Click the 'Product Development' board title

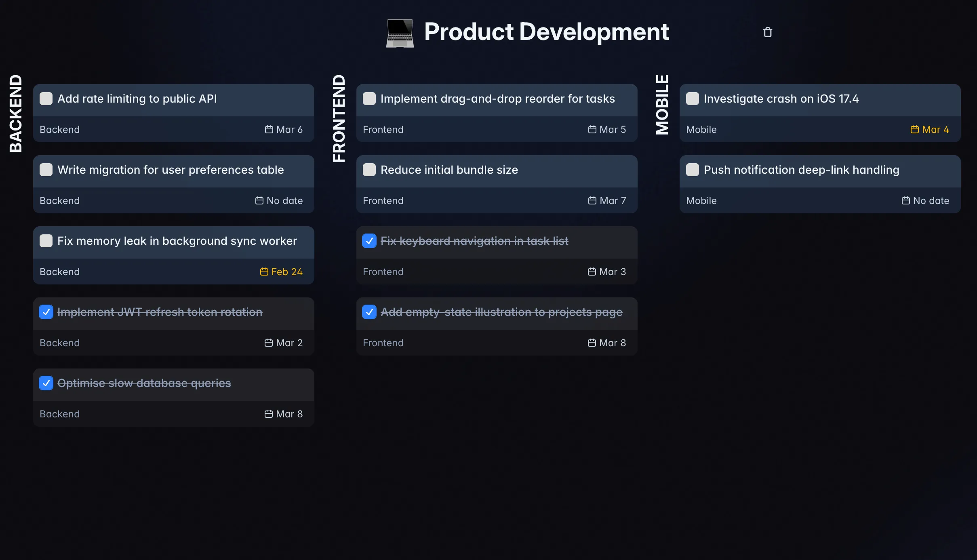pyautogui.click(x=546, y=32)
